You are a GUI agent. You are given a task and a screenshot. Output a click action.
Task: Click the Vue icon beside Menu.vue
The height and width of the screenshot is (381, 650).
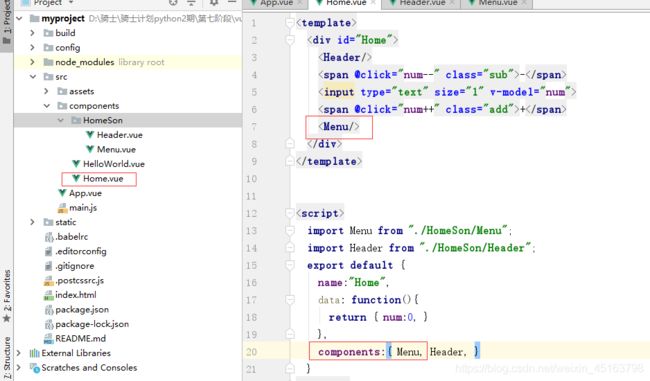click(x=90, y=149)
